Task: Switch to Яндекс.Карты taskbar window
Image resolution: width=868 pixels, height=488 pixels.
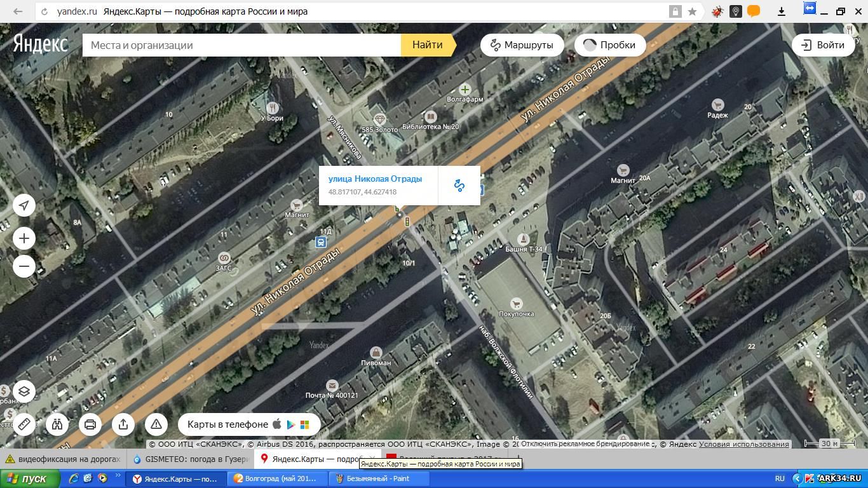Action: [x=175, y=478]
